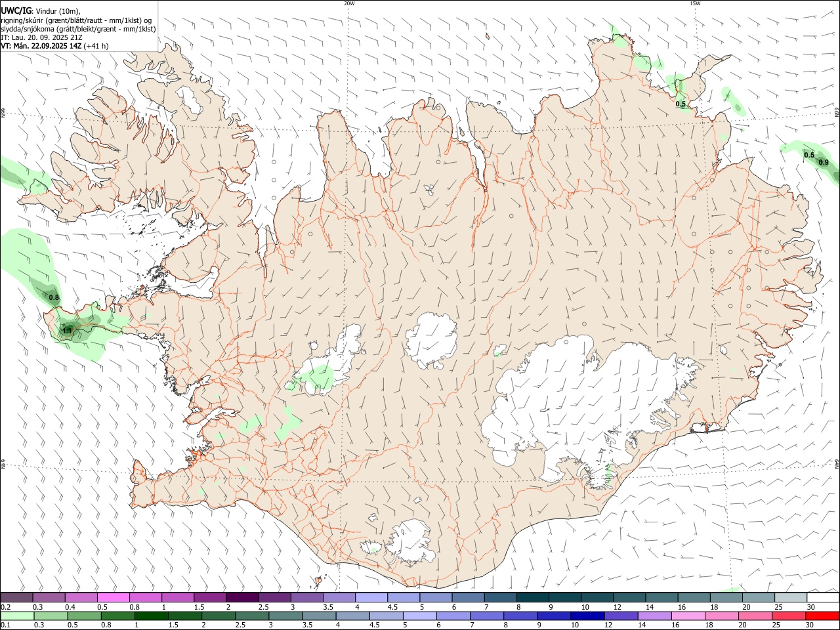Screen dimensions: 840x630
Task: Click the lower-row swatch between 25 and 30
Action: (x=788, y=616)
